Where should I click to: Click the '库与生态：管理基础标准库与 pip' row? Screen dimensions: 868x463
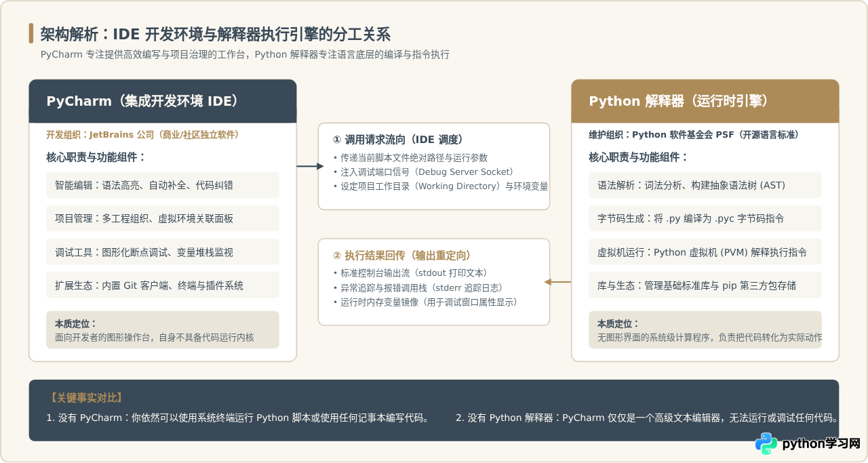705,285
